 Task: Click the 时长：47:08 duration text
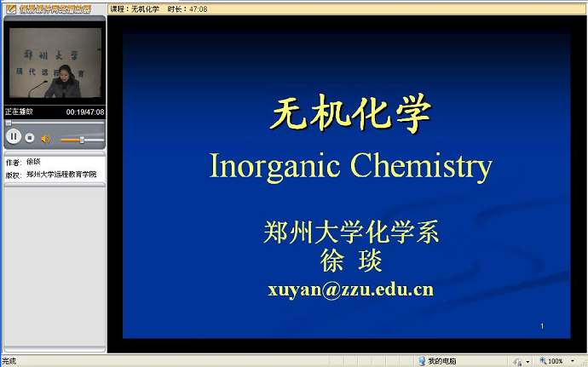coord(187,9)
